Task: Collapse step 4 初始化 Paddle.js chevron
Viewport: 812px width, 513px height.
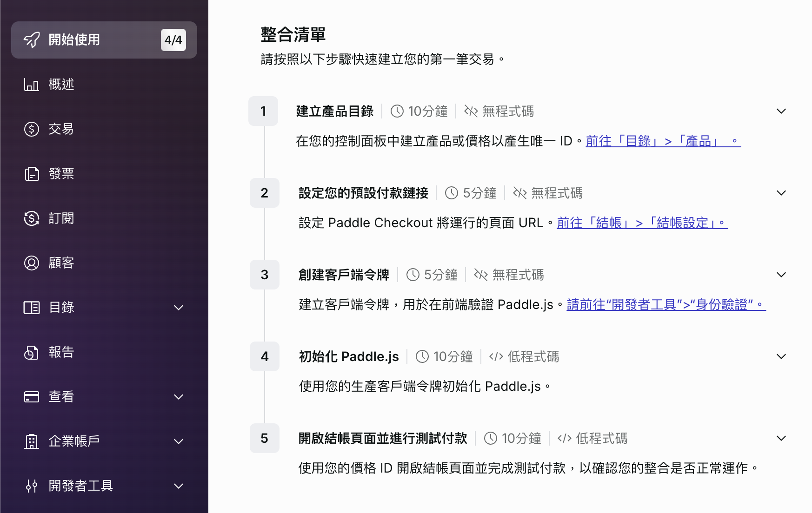Action: tap(781, 356)
